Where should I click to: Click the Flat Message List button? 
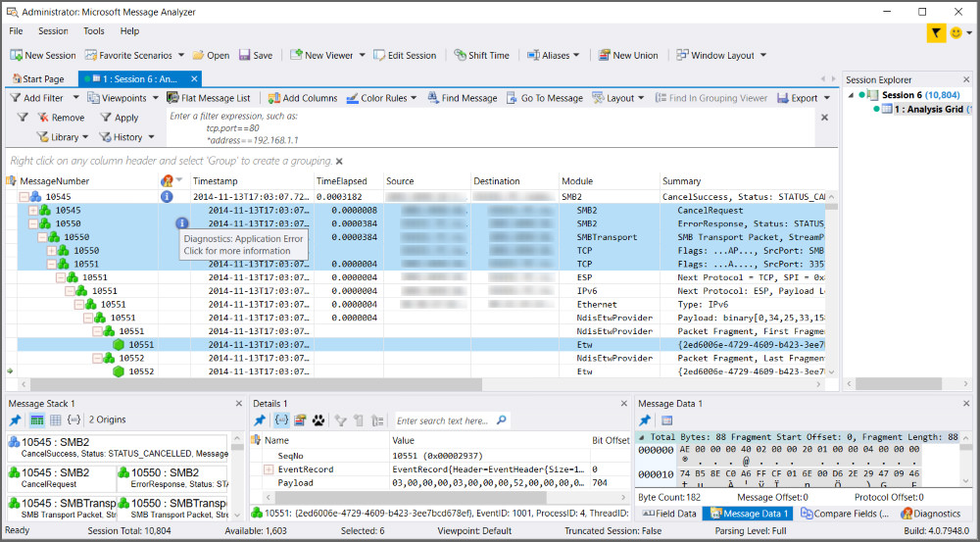point(209,98)
